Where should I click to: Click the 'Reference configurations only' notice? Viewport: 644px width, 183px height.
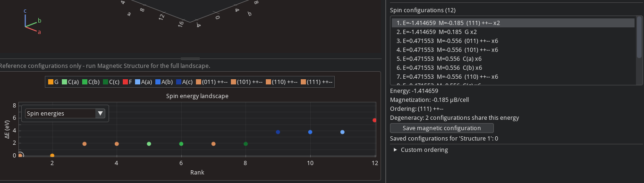[105, 66]
